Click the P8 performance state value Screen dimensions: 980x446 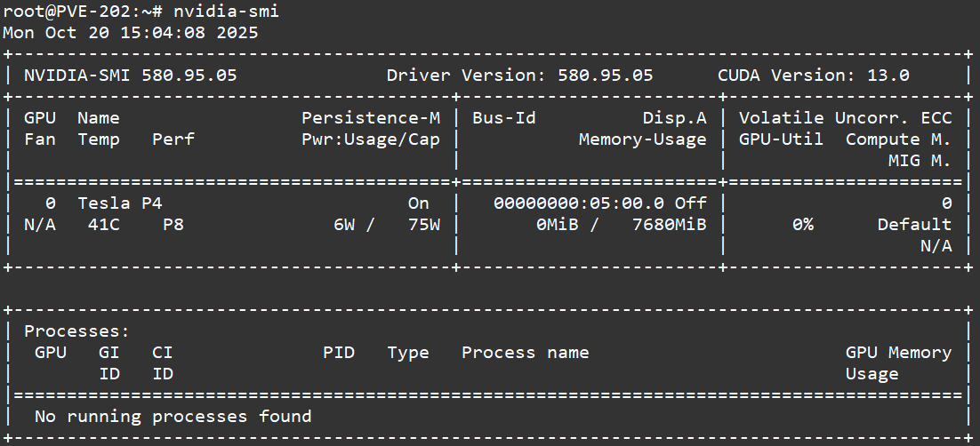pyautogui.click(x=173, y=225)
